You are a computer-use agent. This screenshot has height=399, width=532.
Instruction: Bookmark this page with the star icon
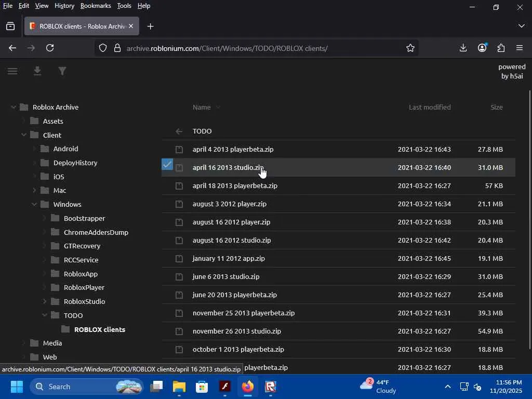tap(410, 48)
